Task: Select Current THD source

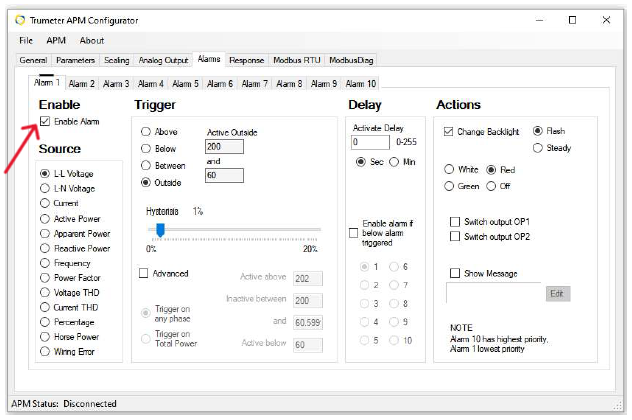Action: click(x=45, y=307)
